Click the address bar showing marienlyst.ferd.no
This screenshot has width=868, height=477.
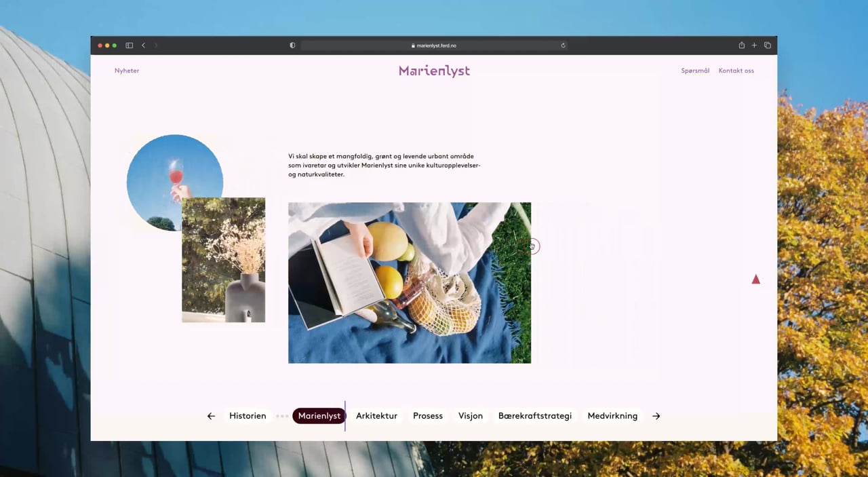(x=434, y=45)
